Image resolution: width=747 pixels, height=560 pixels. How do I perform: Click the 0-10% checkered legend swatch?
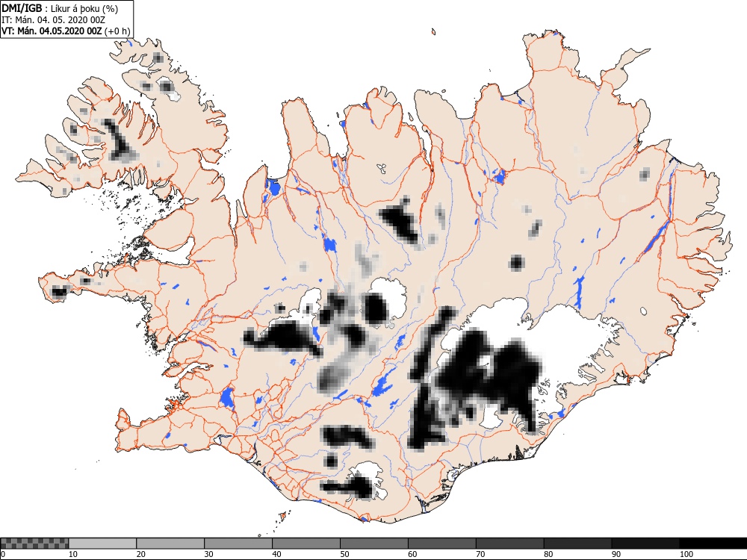[35, 544]
